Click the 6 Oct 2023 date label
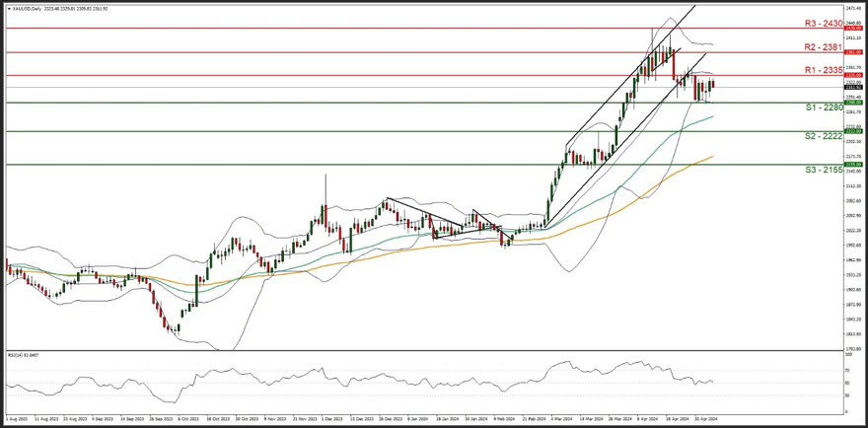 [188, 419]
